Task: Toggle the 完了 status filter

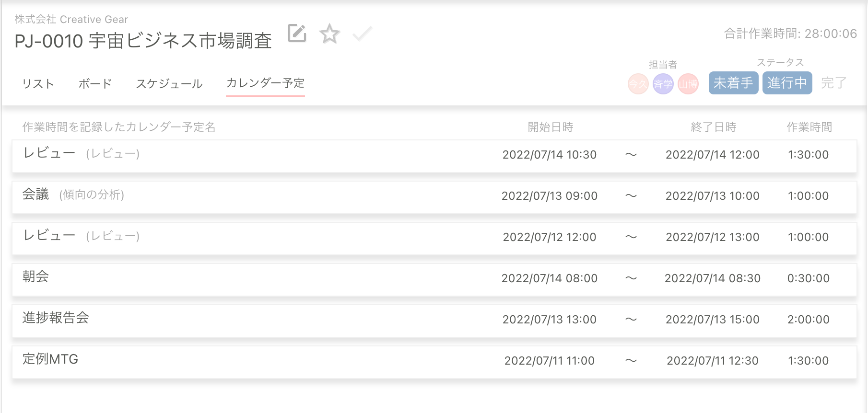Action: 833,83
